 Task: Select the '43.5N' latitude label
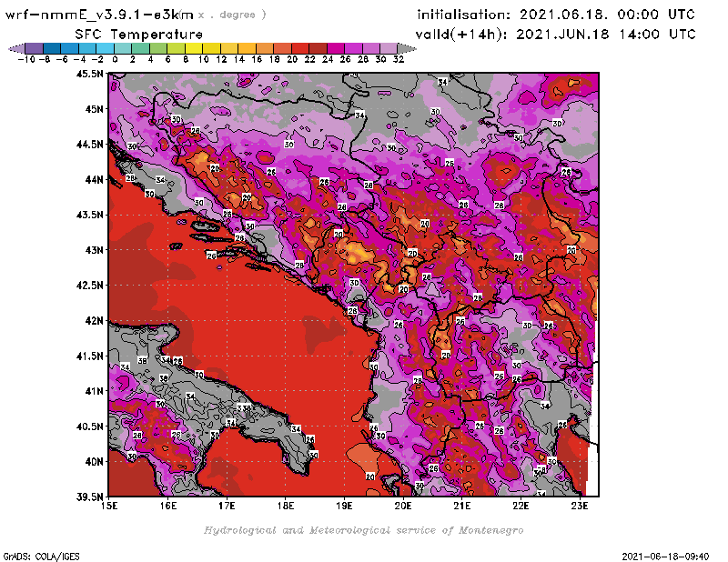pyautogui.click(x=89, y=215)
